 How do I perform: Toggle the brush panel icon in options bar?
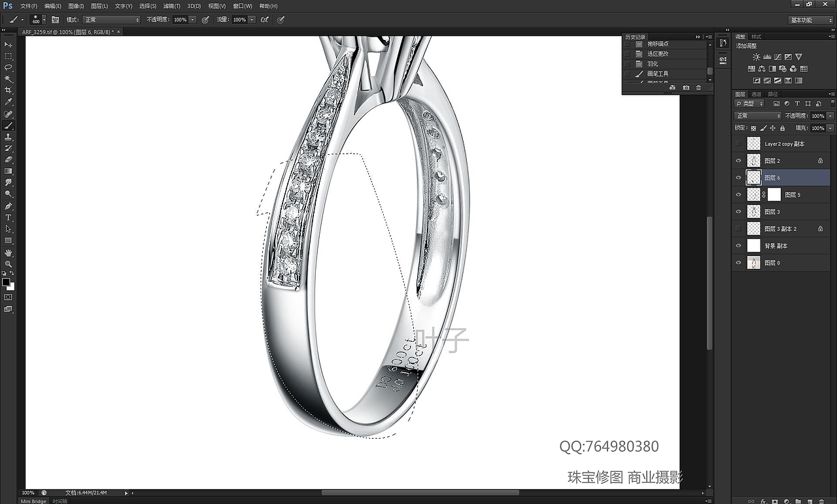pos(55,20)
